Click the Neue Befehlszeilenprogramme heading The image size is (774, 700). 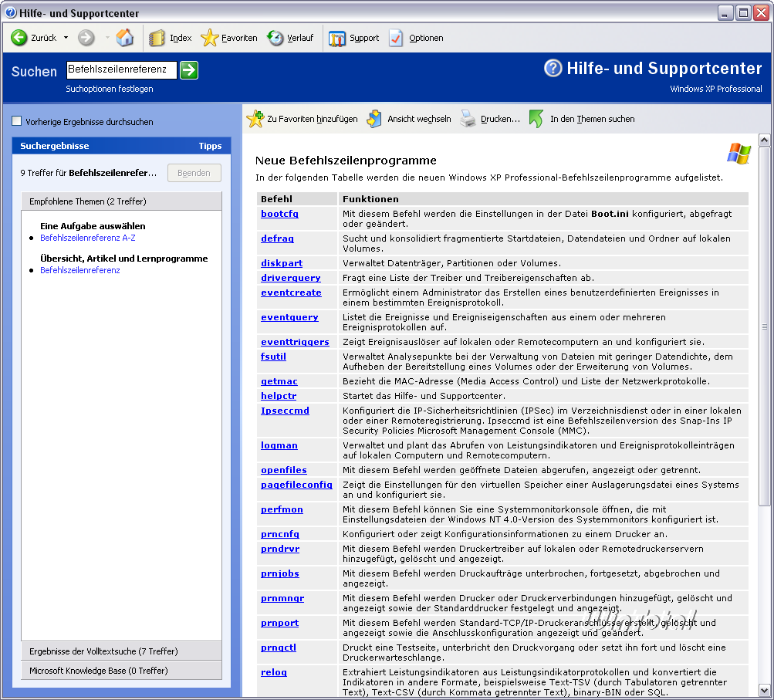[x=346, y=161]
